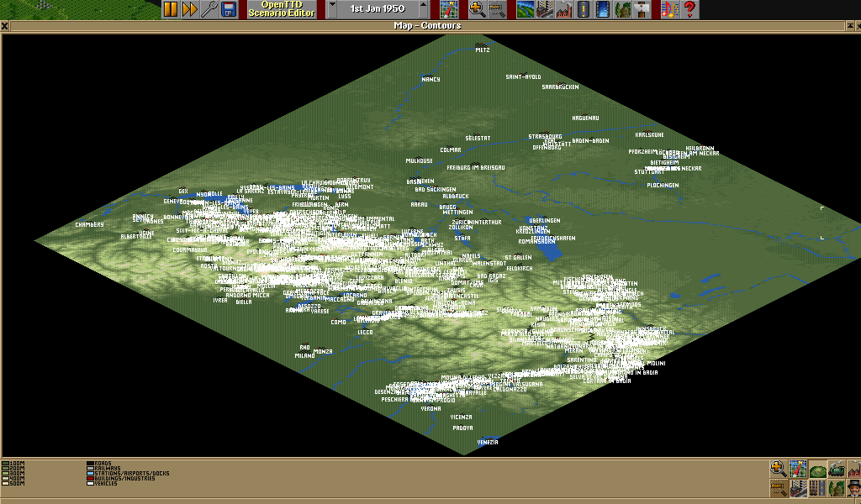861x504 pixels.
Task: Click the KARLSRUHE town label
Action: [649, 135]
